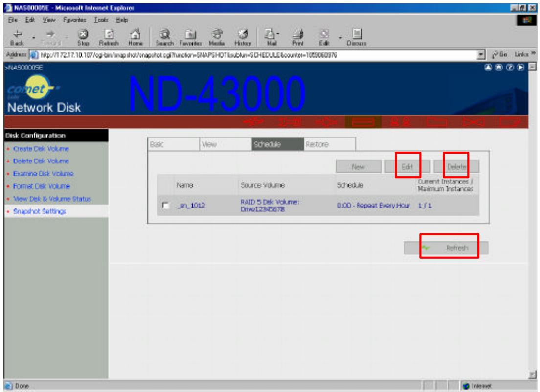Print the page with the Print icon

coord(298,38)
